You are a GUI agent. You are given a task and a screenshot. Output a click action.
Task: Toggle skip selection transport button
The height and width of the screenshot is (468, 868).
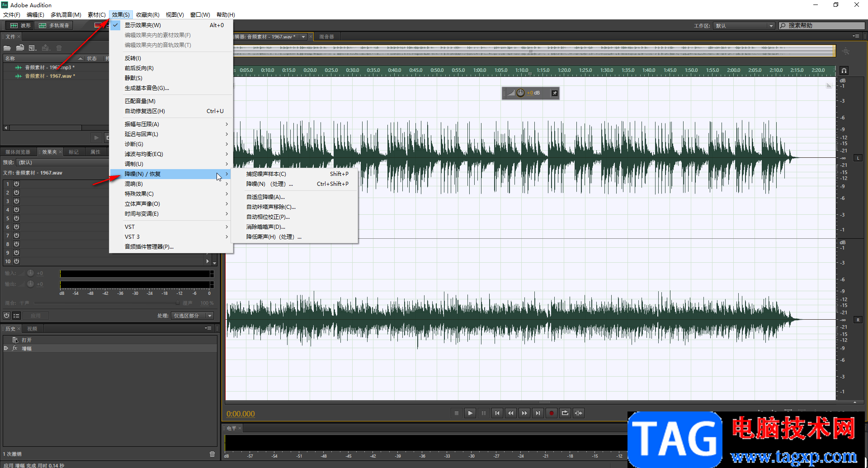coord(579,413)
